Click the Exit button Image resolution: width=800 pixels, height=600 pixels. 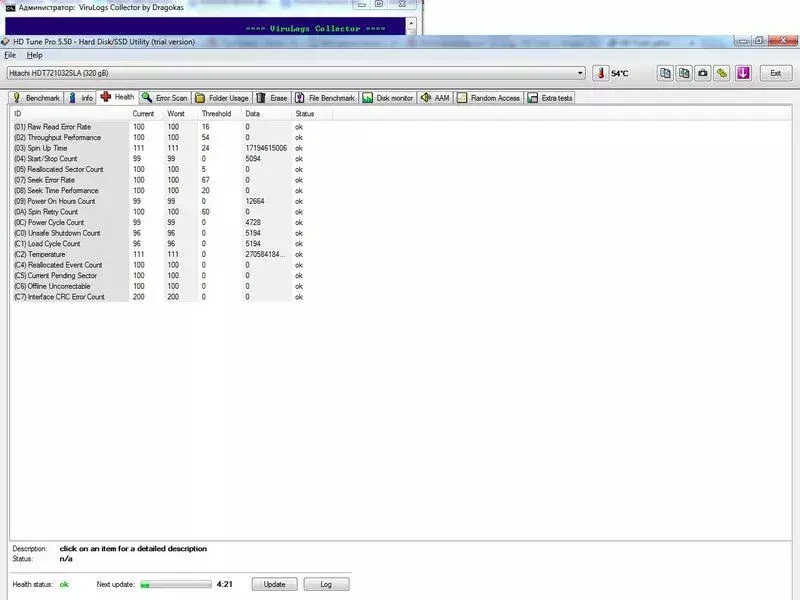tap(776, 73)
